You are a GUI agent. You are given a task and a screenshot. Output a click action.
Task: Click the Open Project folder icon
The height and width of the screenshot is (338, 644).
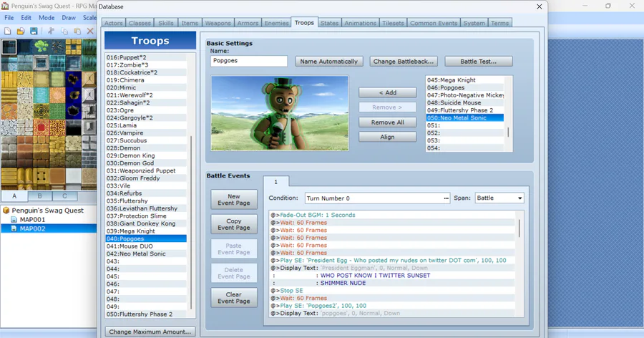tap(21, 32)
